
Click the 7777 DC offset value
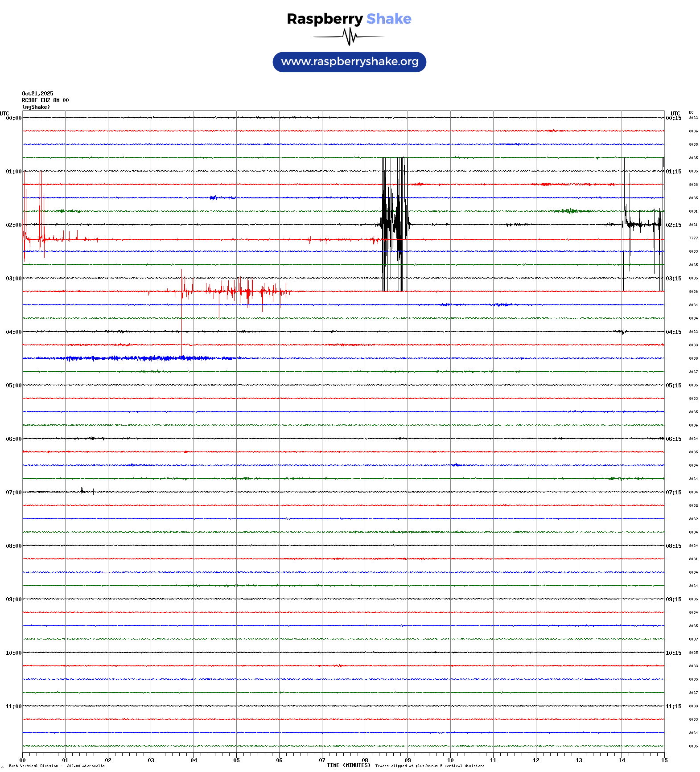click(693, 238)
